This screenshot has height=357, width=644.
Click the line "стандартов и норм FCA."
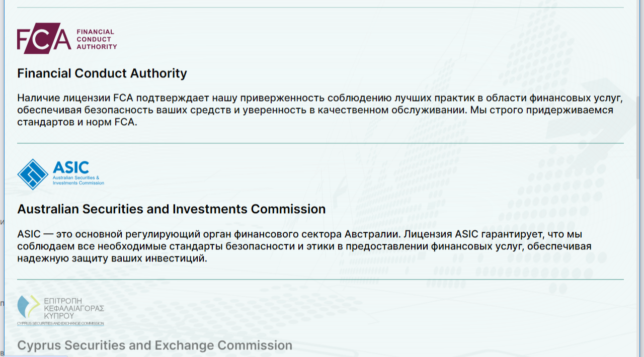point(77,123)
